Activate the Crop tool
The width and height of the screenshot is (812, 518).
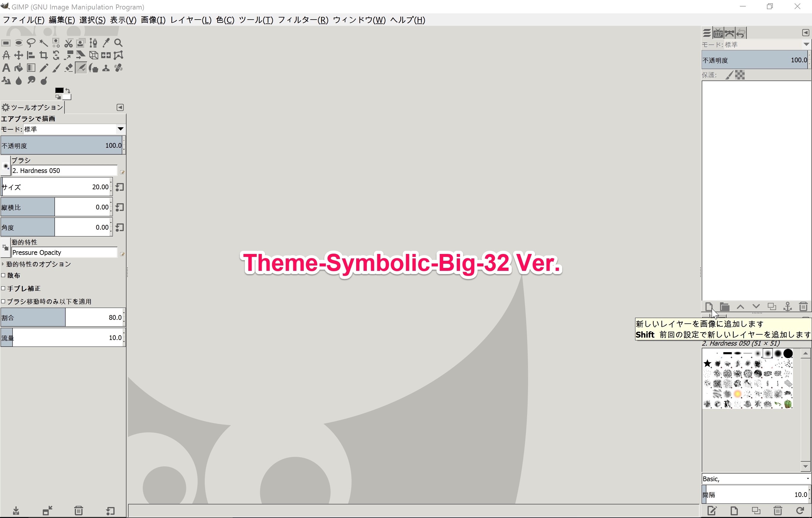point(43,55)
